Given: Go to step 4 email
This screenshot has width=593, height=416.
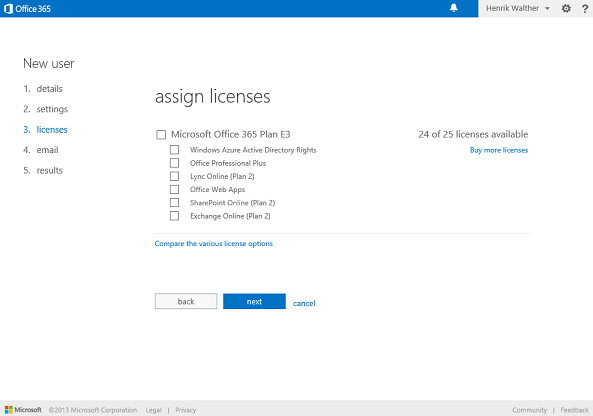Looking at the screenshot, I should (41, 150).
